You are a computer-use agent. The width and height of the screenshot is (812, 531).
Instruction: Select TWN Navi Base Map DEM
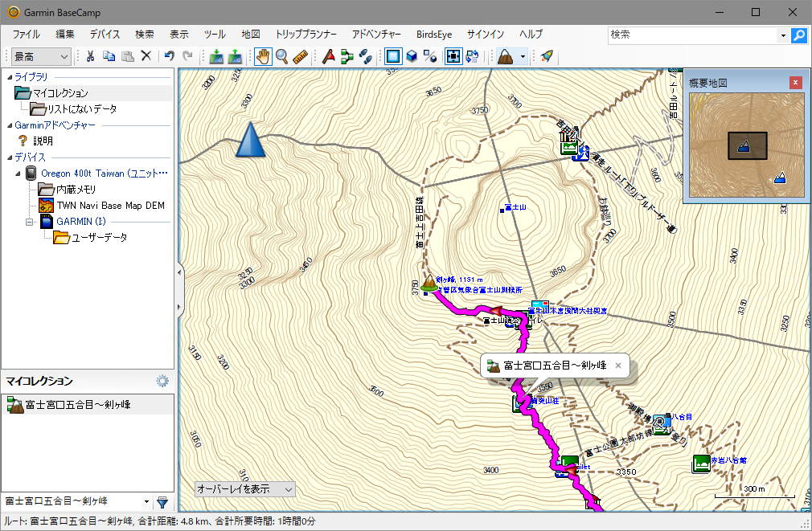[110, 206]
